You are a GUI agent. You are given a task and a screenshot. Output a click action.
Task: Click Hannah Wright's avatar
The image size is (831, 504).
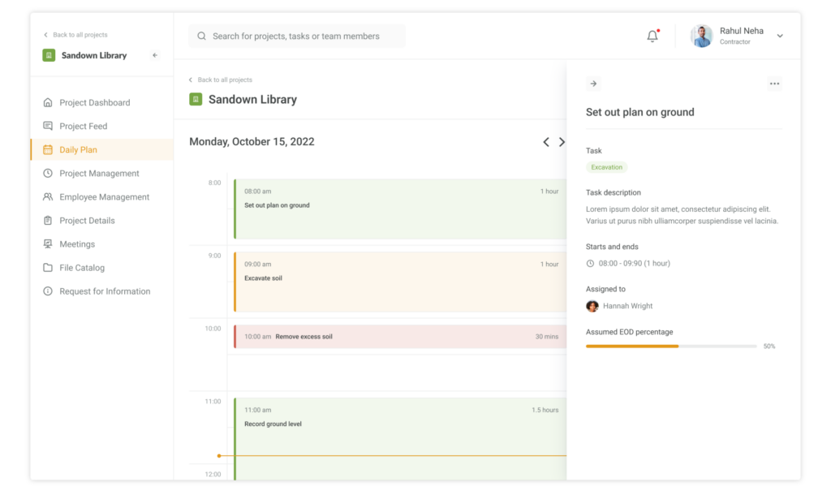coord(592,306)
